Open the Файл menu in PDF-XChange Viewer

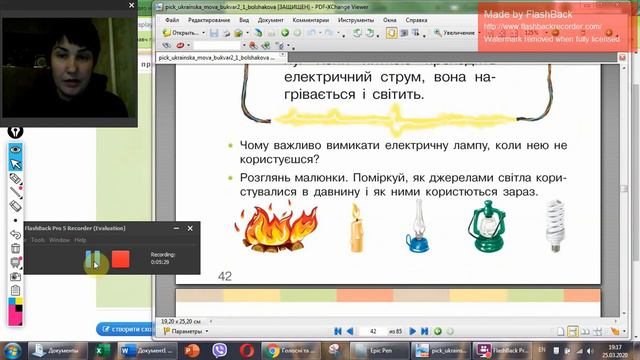click(x=172, y=20)
